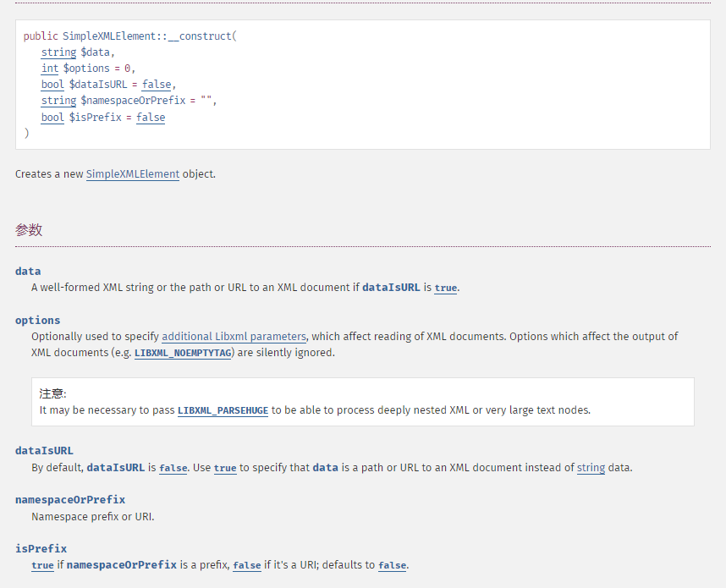Open the additional Libxml parameters link
The height and width of the screenshot is (588, 726).
[x=234, y=336]
